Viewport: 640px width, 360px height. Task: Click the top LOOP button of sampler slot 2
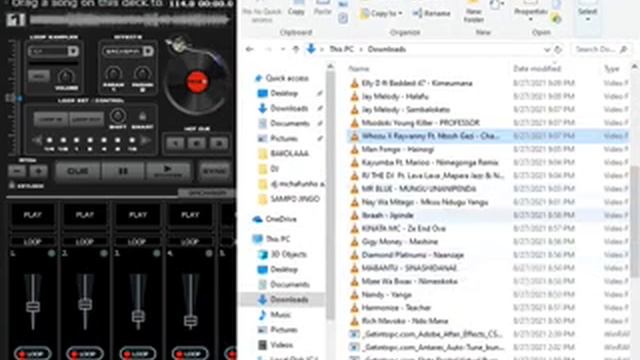pyautogui.click(x=85, y=242)
